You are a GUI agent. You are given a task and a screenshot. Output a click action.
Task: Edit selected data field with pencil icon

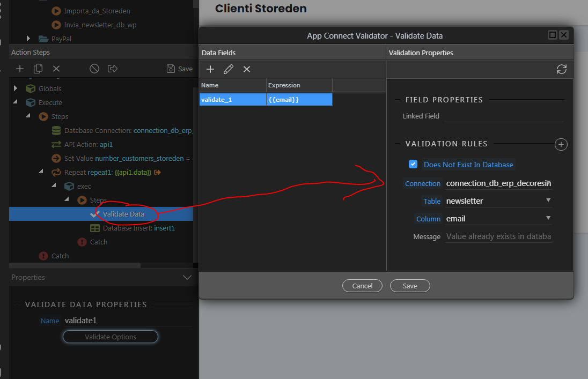(229, 69)
